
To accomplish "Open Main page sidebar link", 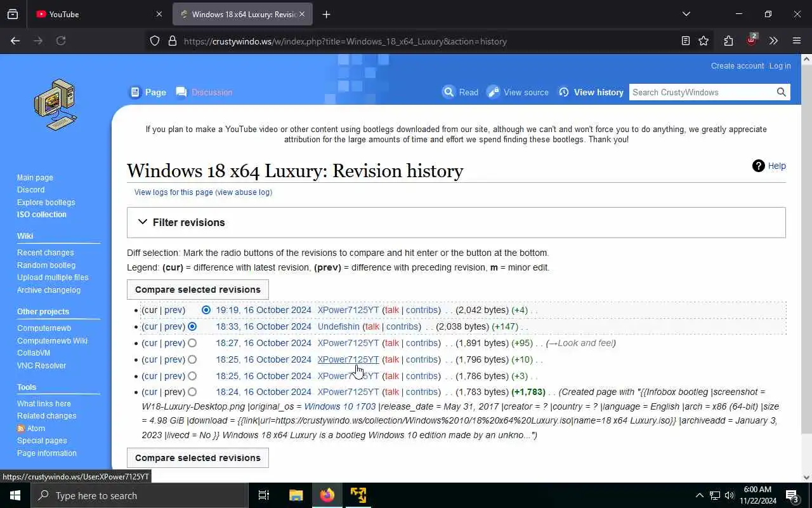I will (35, 178).
